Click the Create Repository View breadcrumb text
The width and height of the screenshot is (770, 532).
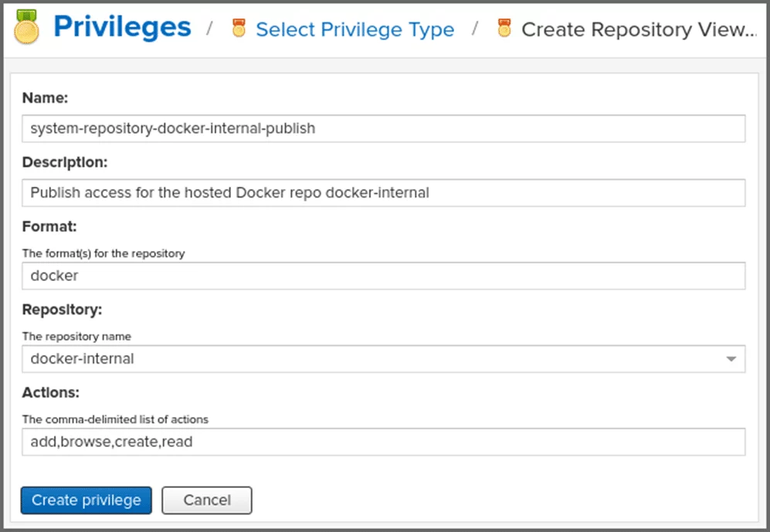[x=638, y=30]
